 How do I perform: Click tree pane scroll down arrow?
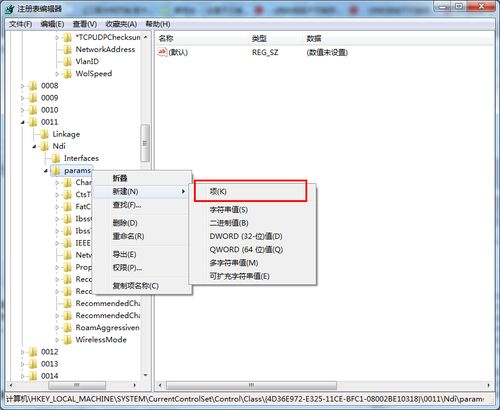click(x=145, y=375)
